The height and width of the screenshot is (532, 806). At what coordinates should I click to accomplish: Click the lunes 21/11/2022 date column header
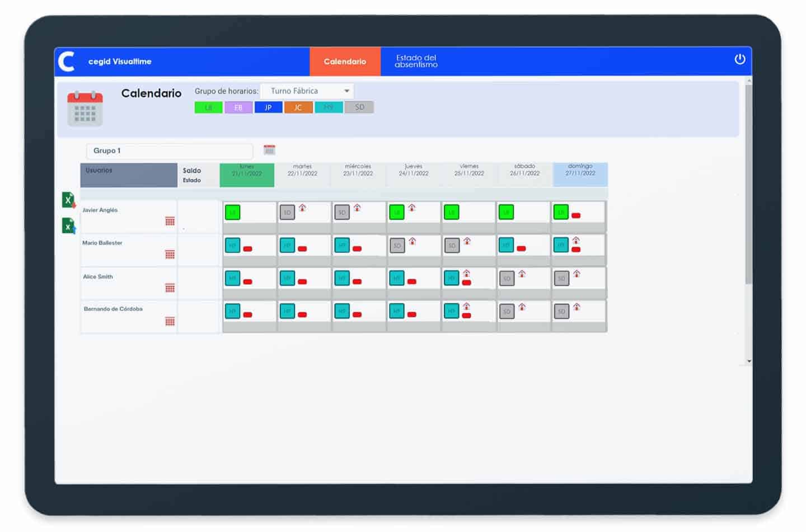pyautogui.click(x=247, y=174)
